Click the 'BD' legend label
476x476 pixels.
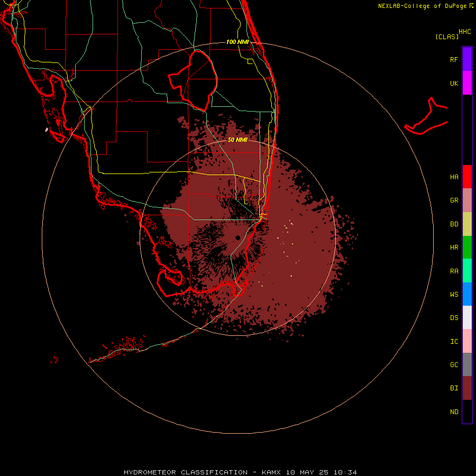coord(454,224)
